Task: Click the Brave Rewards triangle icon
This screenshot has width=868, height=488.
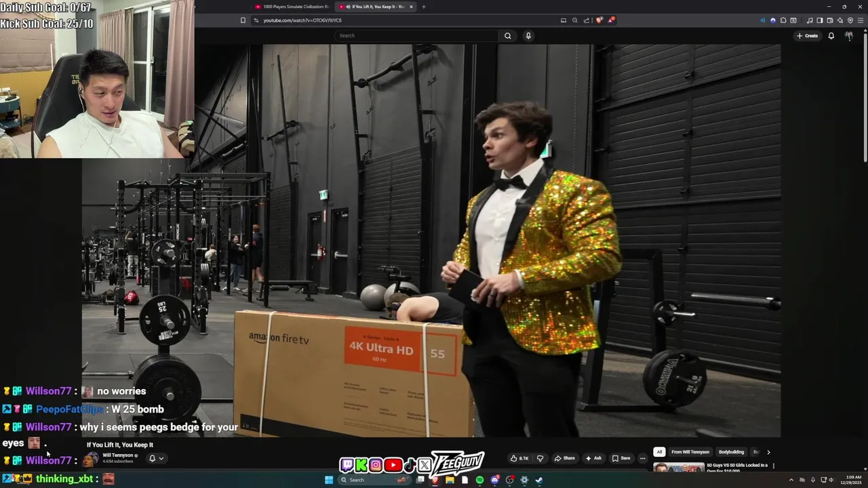Action: point(611,20)
